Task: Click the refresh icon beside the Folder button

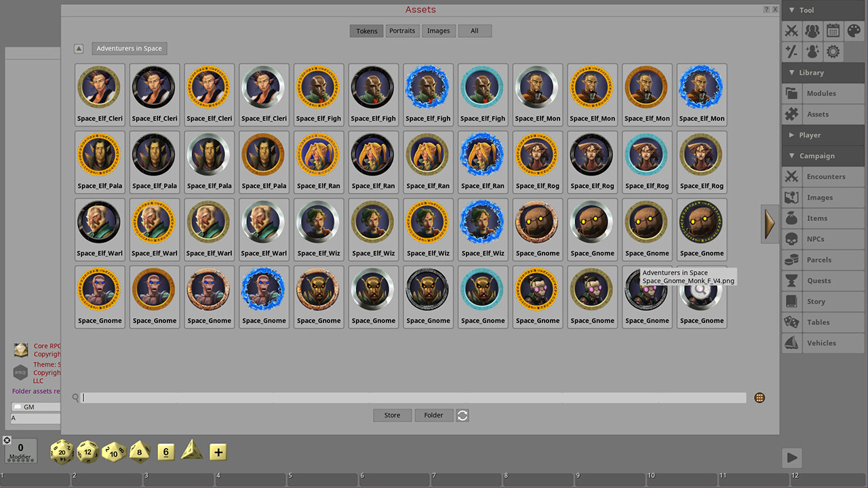Action: click(462, 415)
